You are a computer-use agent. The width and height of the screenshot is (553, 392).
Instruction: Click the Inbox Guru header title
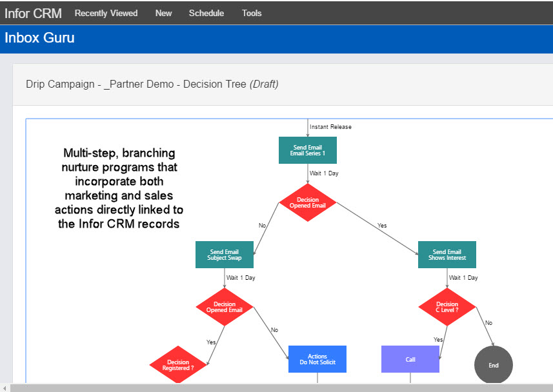(39, 38)
